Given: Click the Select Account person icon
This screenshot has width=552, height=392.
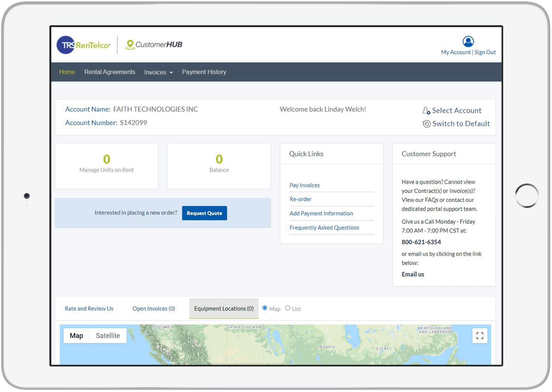Looking at the screenshot, I should (426, 111).
